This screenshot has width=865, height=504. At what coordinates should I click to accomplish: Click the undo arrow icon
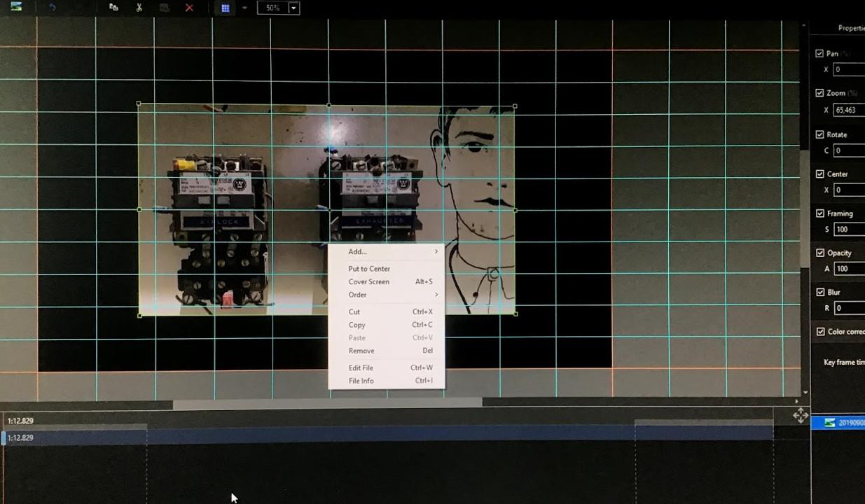coord(53,8)
